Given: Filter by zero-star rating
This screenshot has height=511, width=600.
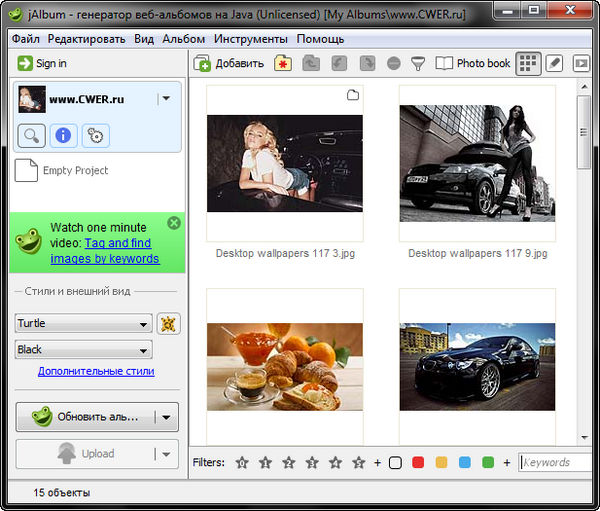Looking at the screenshot, I should click(242, 462).
